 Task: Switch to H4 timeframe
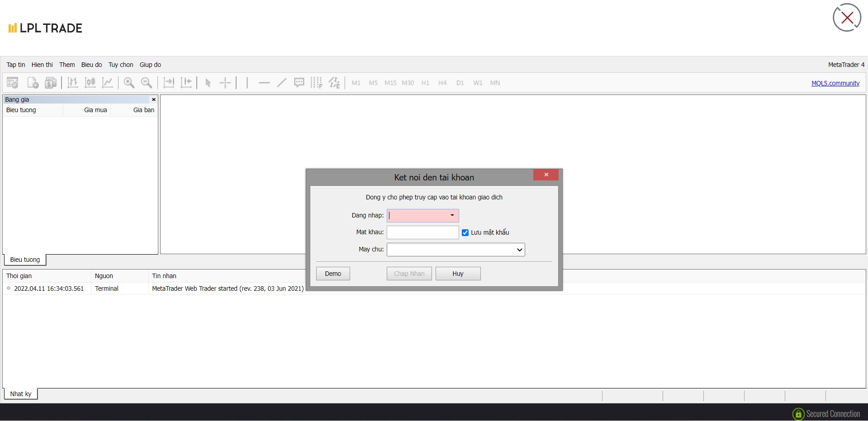point(442,83)
